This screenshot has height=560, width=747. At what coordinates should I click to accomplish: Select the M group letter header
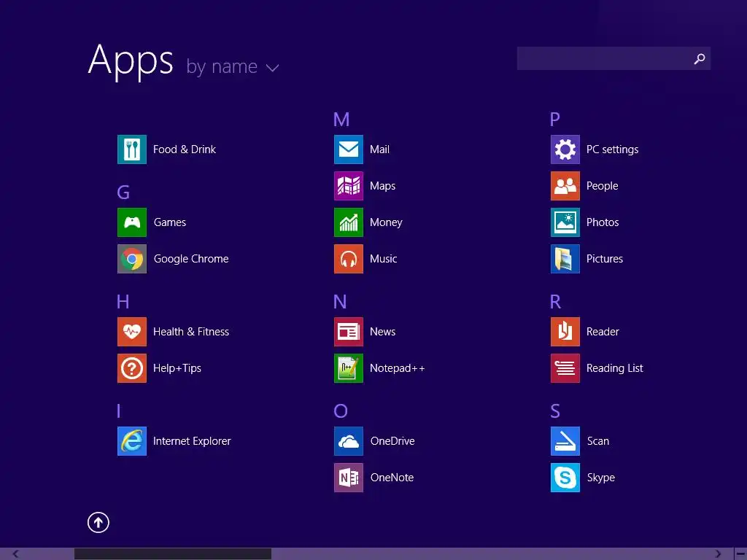tap(341, 120)
